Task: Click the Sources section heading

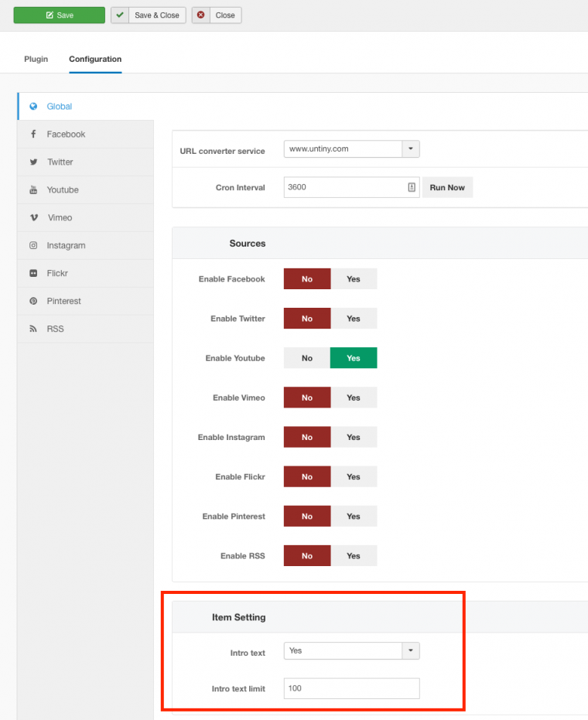Action: 248,244
